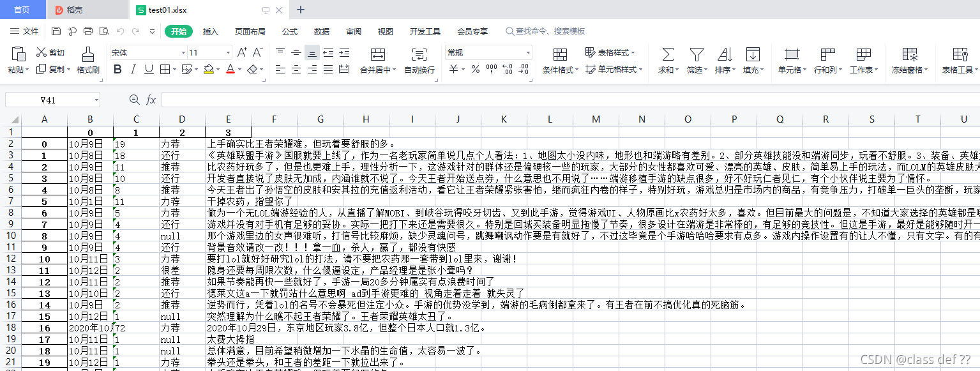This screenshot has height=371, width=980.
Task: Switch to the View (视图) tab
Action: (x=386, y=31)
